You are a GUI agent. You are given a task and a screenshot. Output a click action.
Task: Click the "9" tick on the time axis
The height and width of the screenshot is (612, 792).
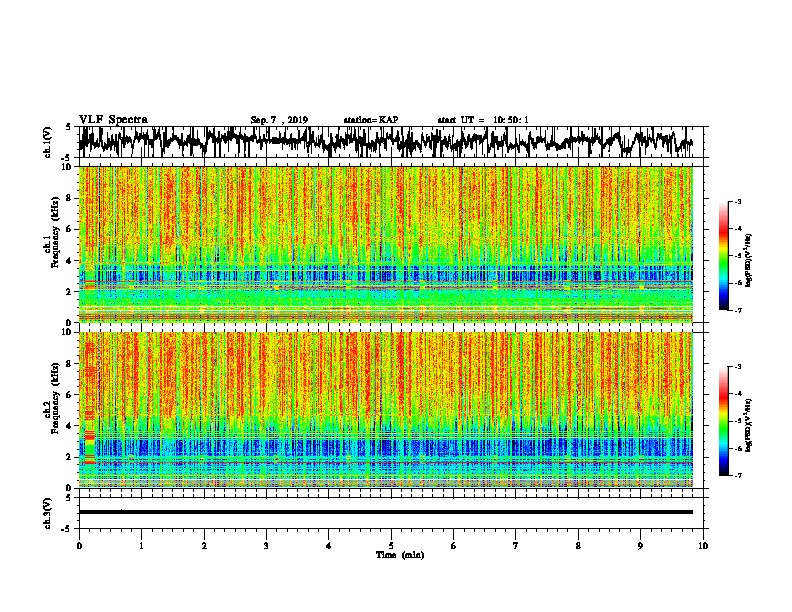click(x=640, y=546)
